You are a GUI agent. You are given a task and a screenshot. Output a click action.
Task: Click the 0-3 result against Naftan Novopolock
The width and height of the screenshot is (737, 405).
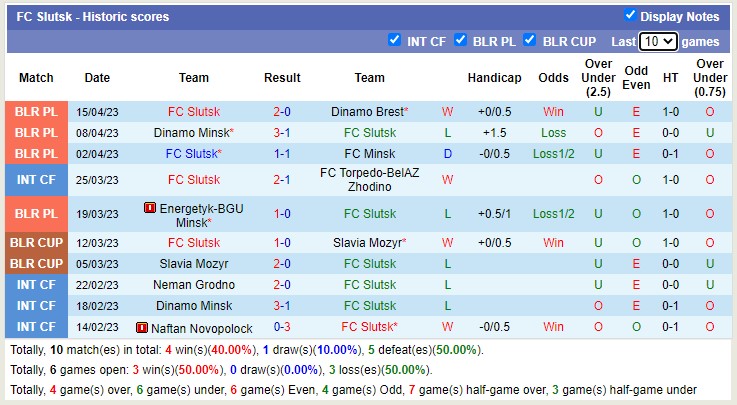click(x=282, y=327)
